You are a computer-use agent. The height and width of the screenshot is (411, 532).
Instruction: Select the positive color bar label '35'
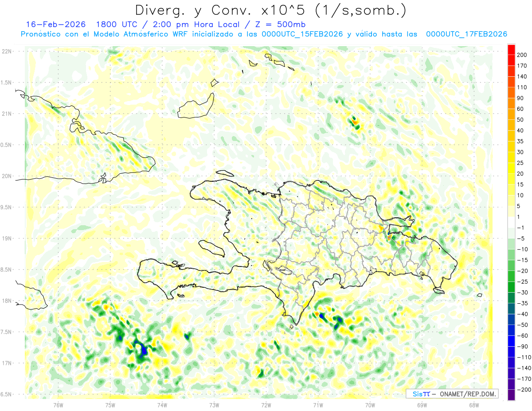point(520,141)
